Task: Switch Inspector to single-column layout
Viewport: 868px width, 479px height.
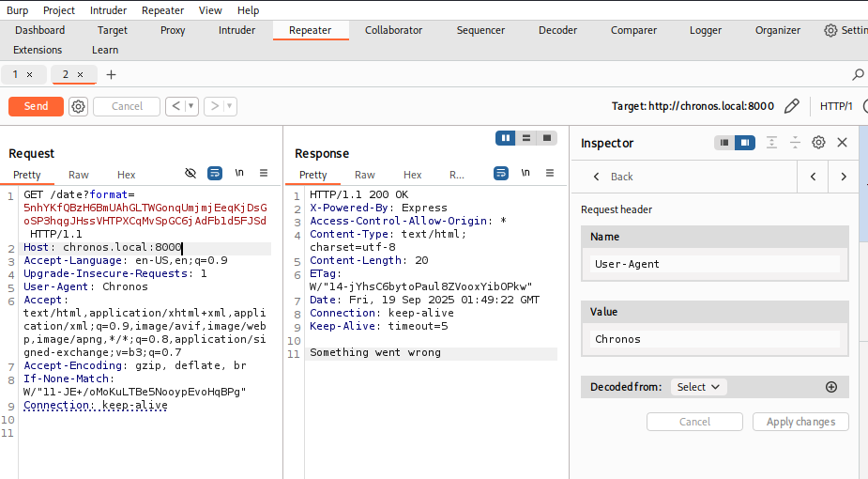Action: (724, 143)
